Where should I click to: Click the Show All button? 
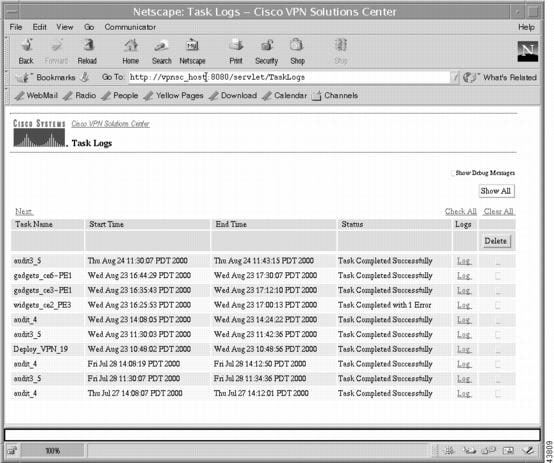pyautogui.click(x=496, y=191)
